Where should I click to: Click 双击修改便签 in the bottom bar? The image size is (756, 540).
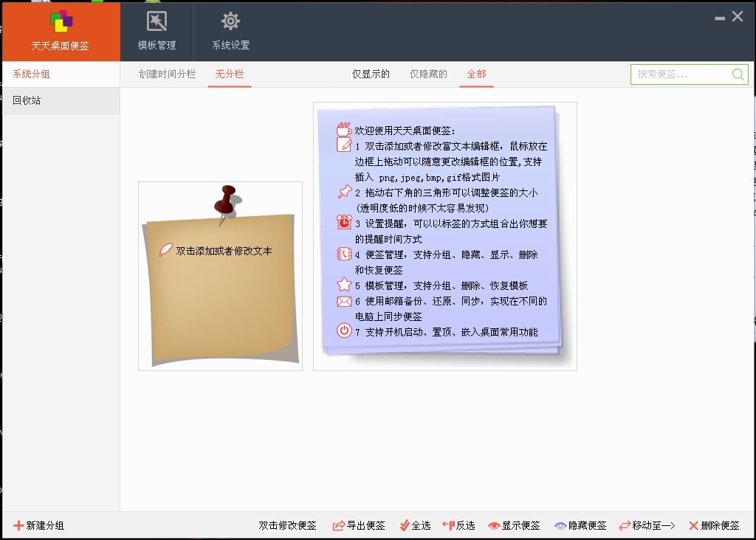[x=287, y=525]
